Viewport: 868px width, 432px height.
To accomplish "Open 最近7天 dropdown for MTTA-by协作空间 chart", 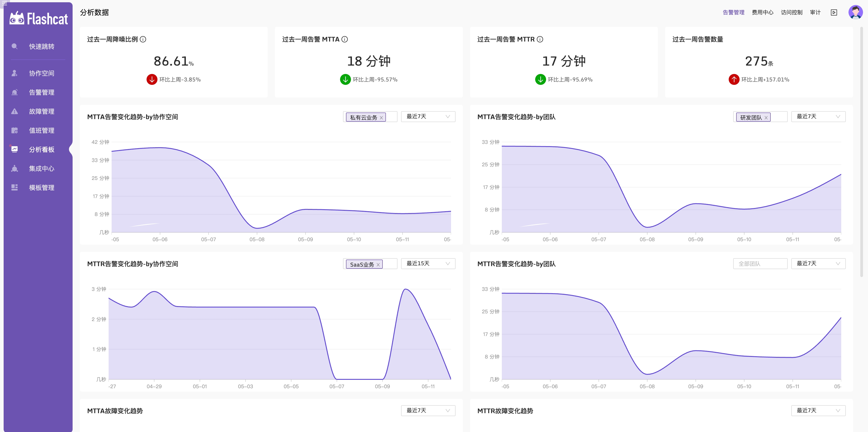I will 428,117.
